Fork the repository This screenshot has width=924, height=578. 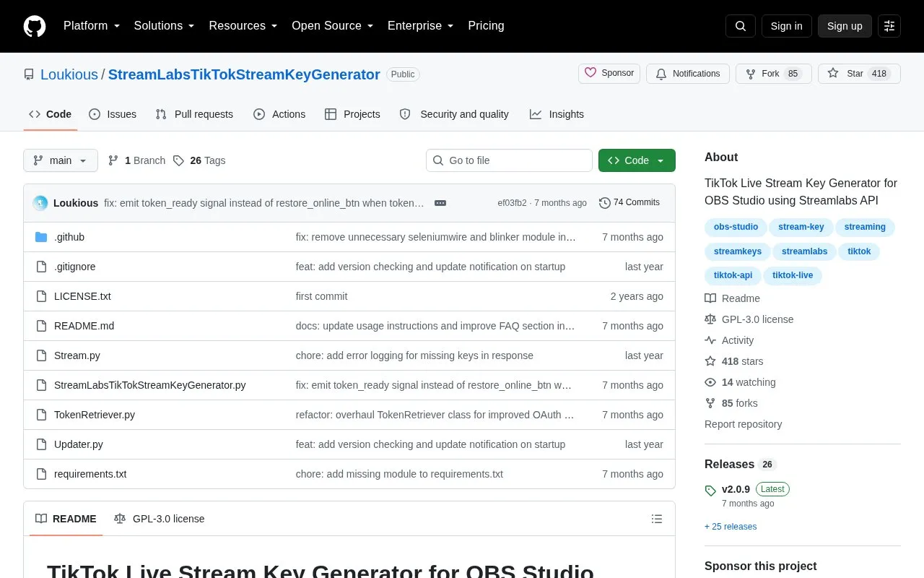coord(774,74)
